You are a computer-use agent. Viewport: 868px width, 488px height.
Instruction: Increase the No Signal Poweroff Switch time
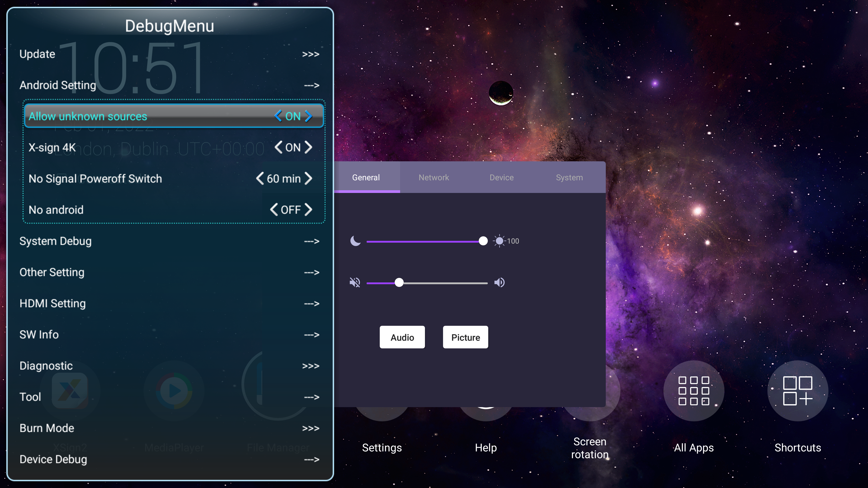pyautogui.click(x=308, y=178)
